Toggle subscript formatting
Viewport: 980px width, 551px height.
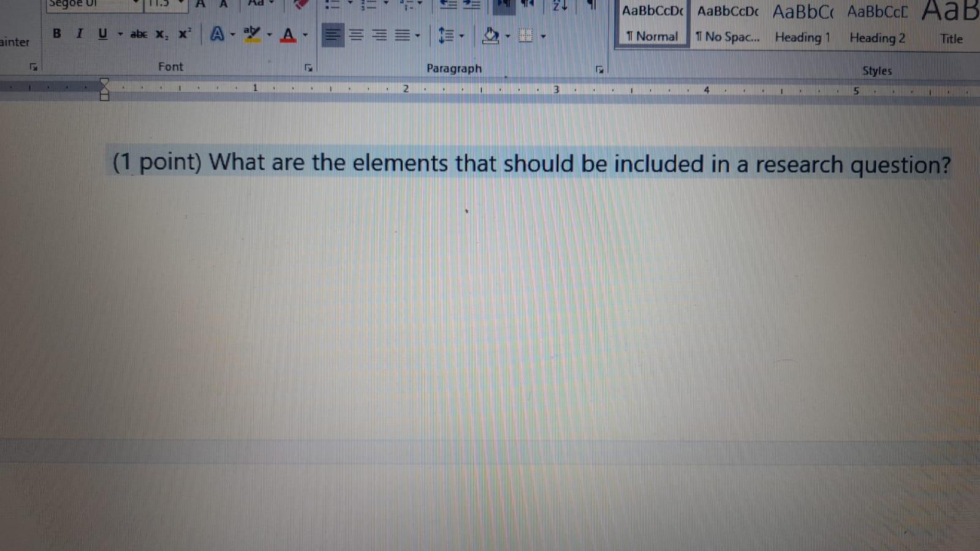coord(161,34)
